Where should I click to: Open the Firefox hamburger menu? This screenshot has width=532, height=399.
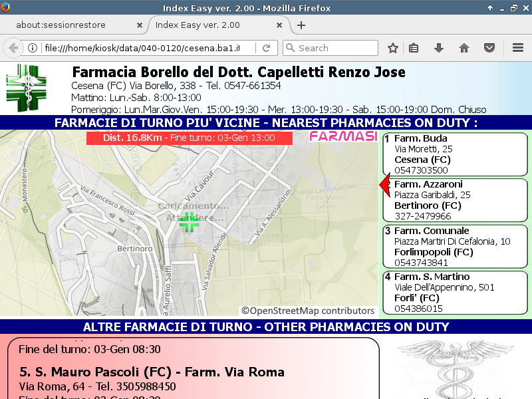518,48
